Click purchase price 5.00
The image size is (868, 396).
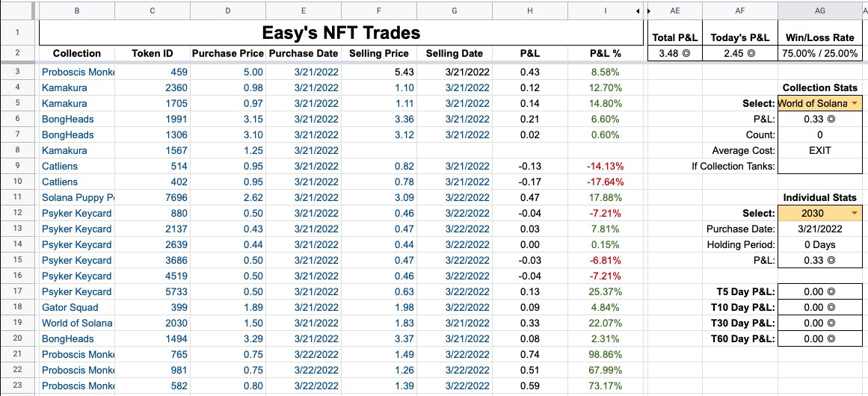click(x=228, y=72)
